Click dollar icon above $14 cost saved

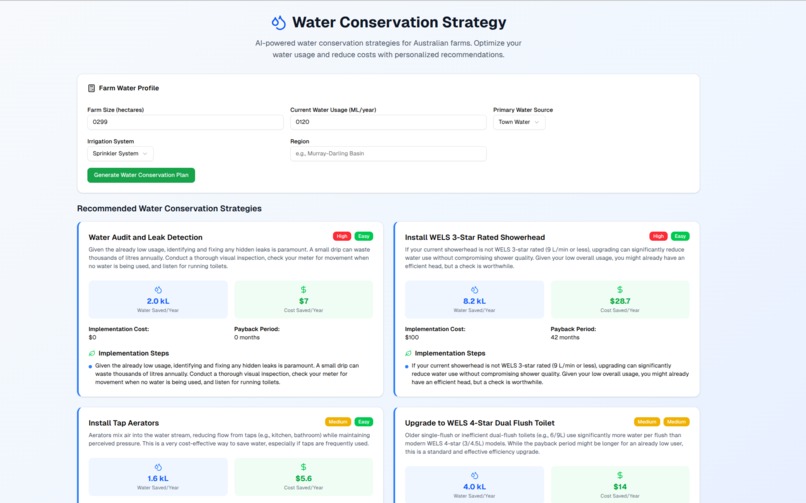(620, 476)
